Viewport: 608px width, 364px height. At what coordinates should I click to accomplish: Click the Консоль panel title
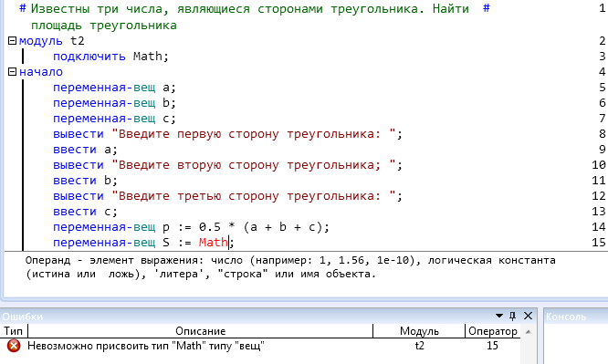coord(566,317)
